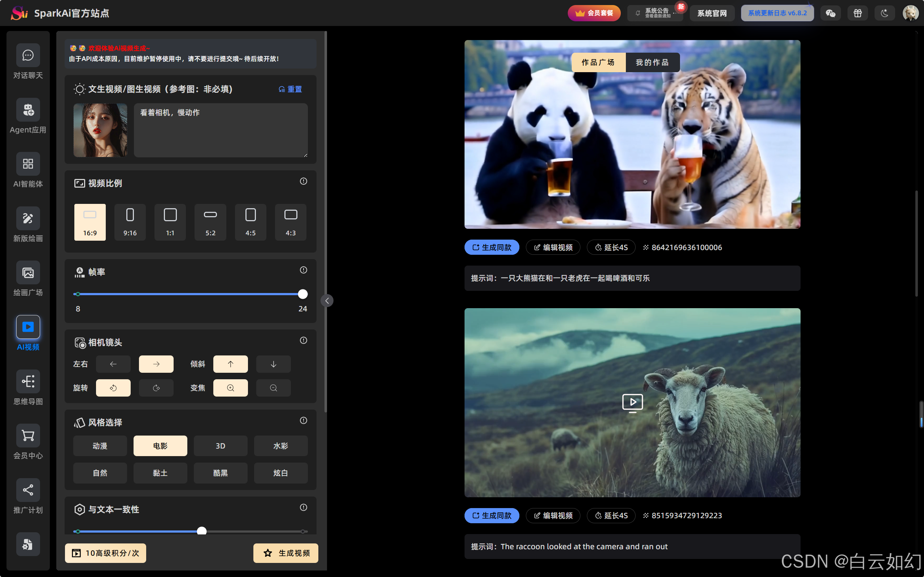Click the 帧率 frame rate slider handle
This screenshot has height=577, width=924.
click(303, 294)
